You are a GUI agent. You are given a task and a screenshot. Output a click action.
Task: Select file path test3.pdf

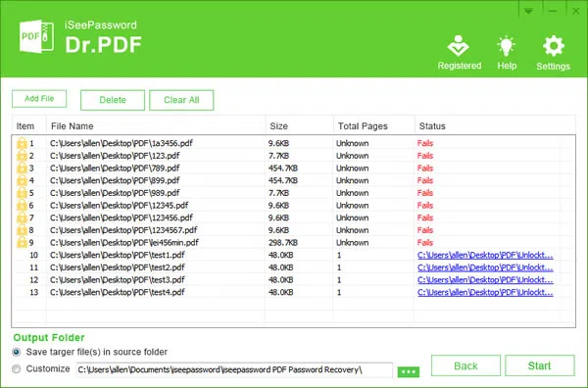117,279
